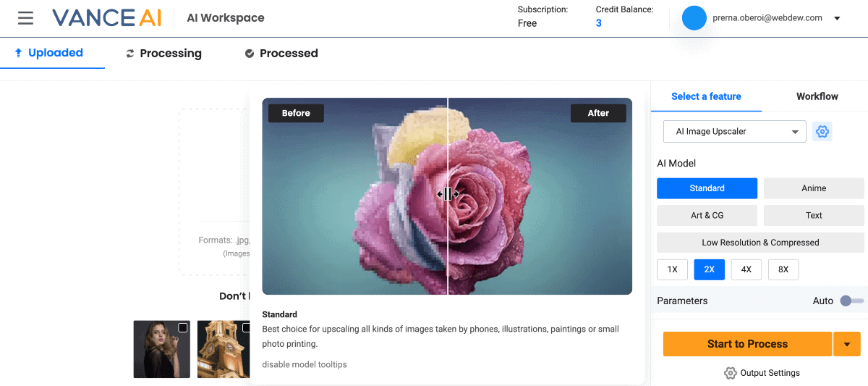
Task: Toggle the Auto parameters switch
Action: click(851, 301)
